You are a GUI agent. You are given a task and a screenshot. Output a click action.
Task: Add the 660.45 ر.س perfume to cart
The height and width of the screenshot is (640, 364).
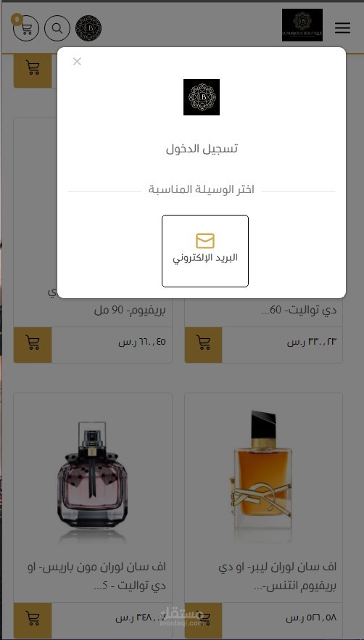pyautogui.click(x=33, y=345)
